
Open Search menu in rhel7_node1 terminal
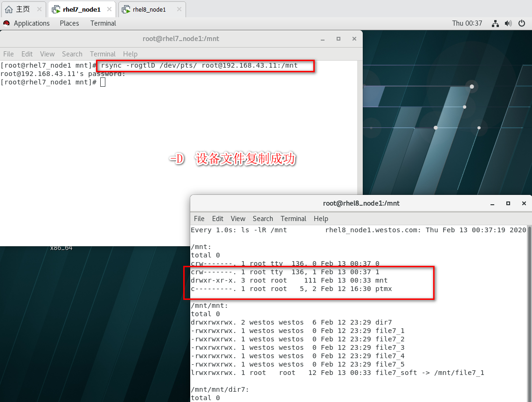72,54
